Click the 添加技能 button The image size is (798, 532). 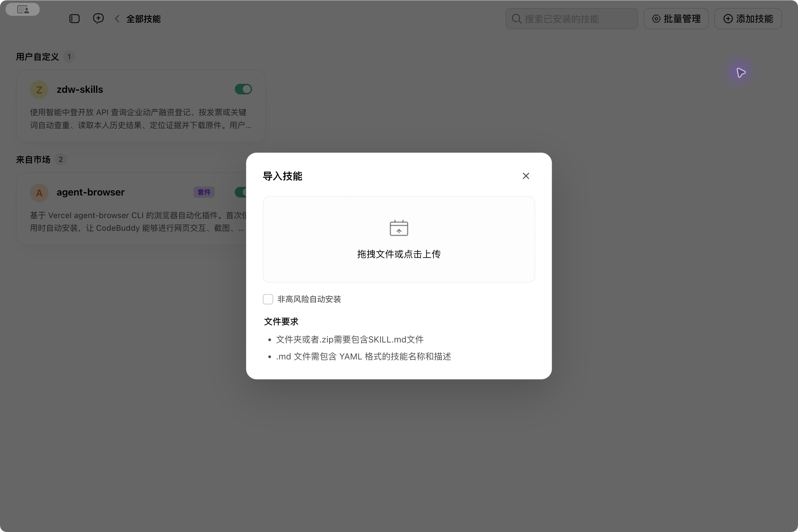coord(748,19)
